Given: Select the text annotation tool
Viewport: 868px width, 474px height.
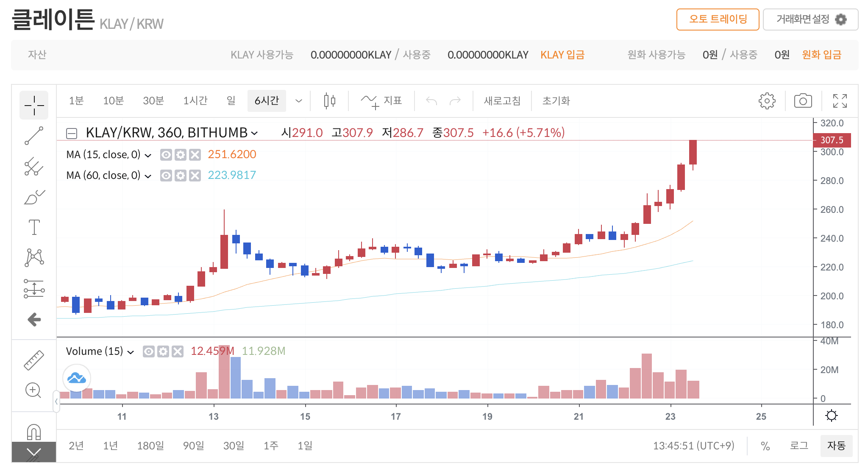Looking at the screenshot, I should coord(34,227).
